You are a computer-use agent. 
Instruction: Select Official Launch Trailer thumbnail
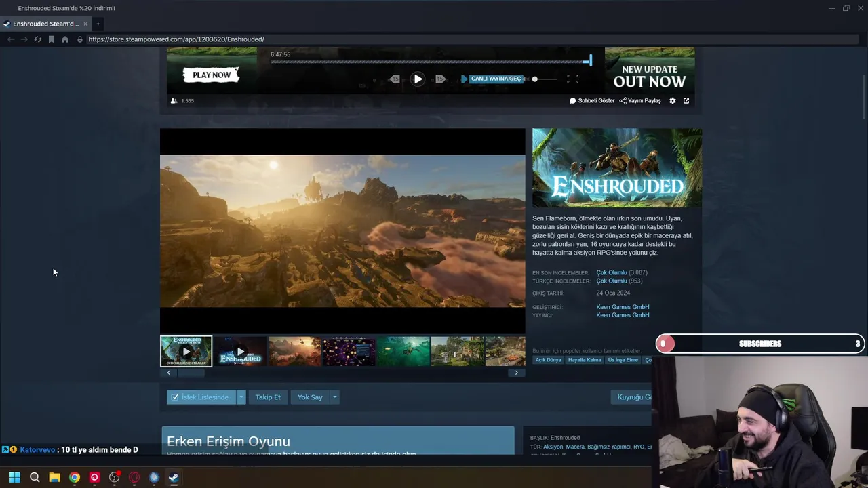(x=186, y=351)
